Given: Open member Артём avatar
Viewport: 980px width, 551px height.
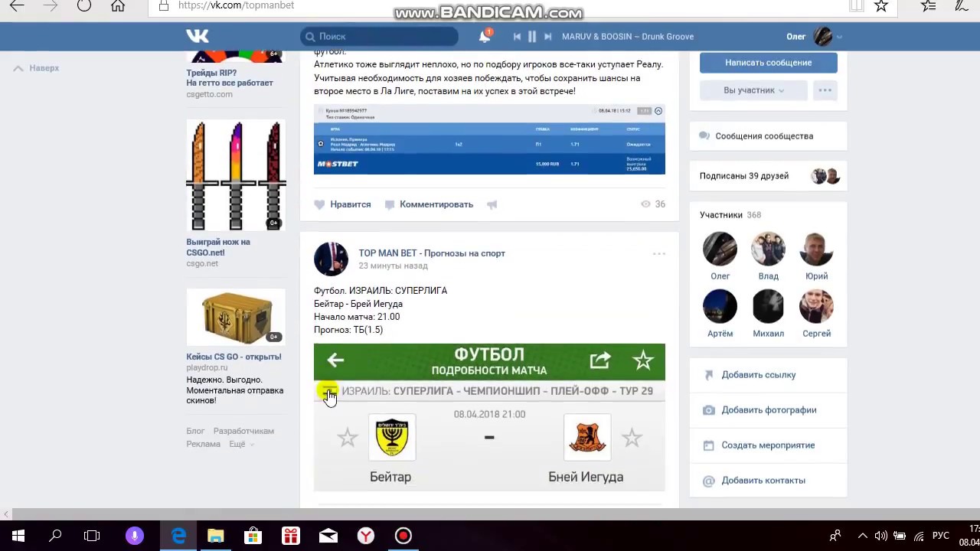Looking at the screenshot, I should pyautogui.click(x=720, y=307).
